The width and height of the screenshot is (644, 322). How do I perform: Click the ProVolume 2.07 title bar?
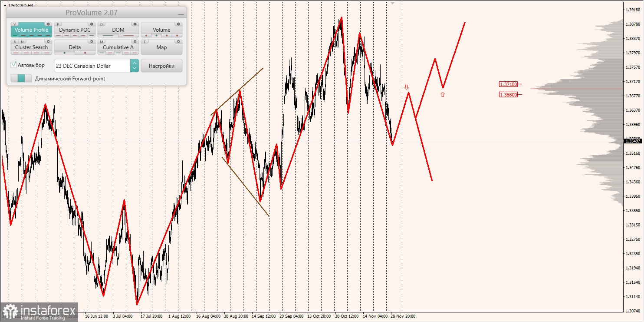coord(96,13)
